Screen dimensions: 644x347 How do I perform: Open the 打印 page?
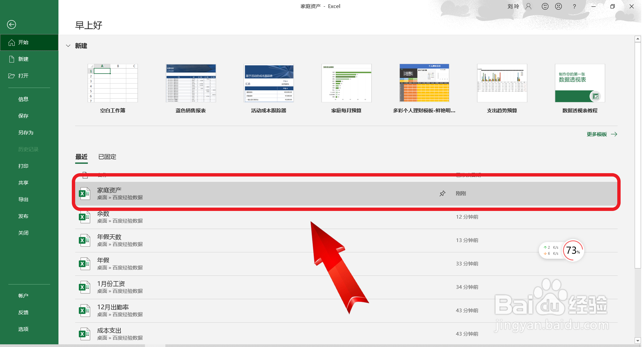pos(29,166)
